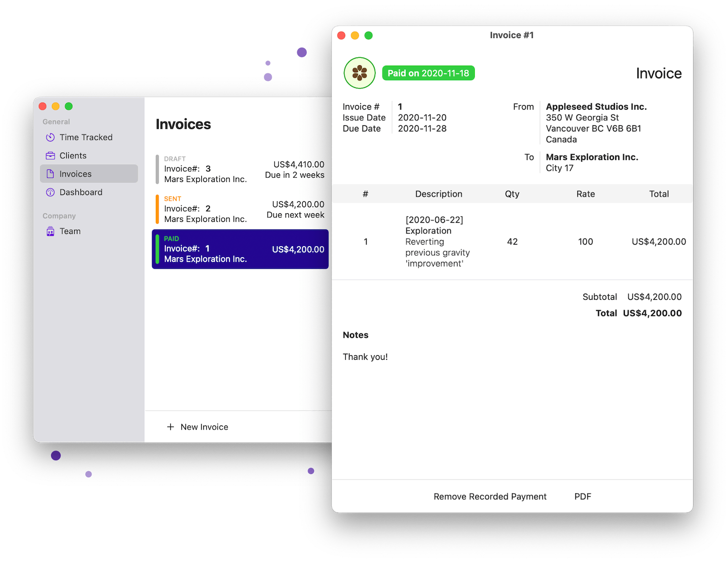728x563 pixels.
Task: Click the green Paid status badge
Action: (x=428, y=73)
